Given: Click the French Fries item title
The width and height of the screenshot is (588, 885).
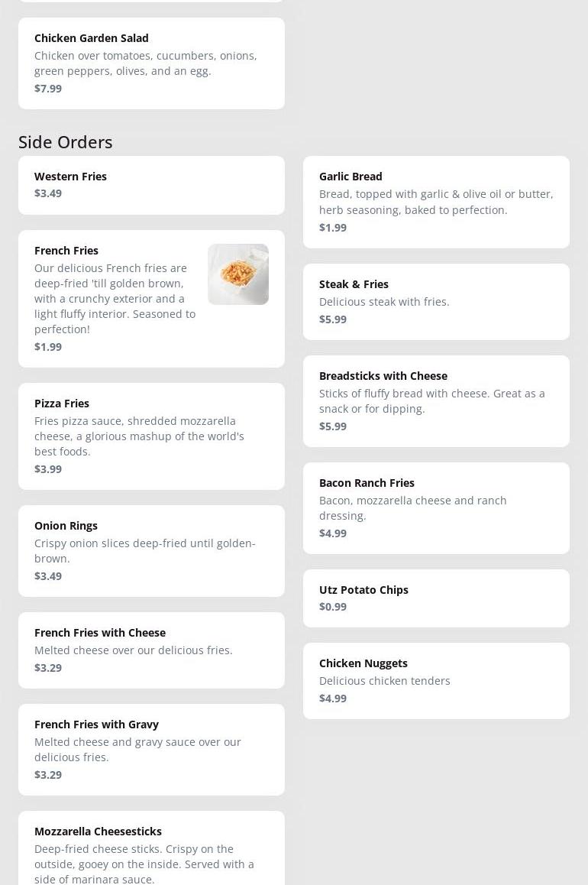Looking at the screenshot, I should pyautogui.click(x=66, y=251).
